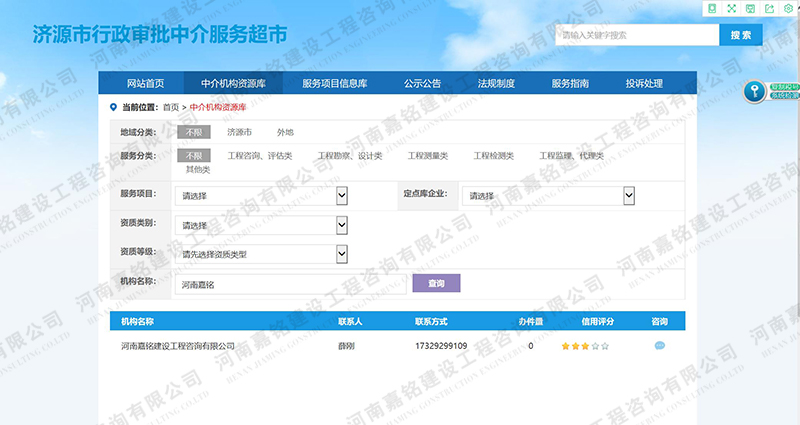Open 服务指南 tab
The image size is (800, 425).
[570, 83]
